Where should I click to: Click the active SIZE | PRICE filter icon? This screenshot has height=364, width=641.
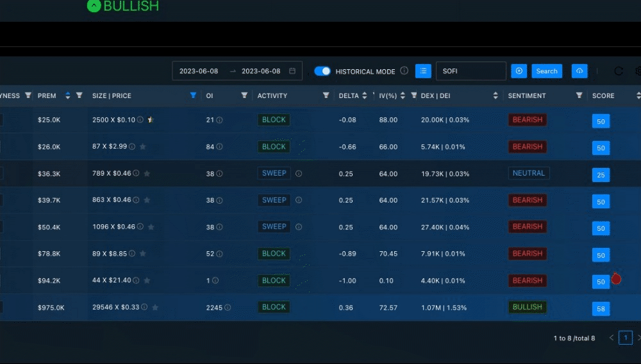[193, 95]
